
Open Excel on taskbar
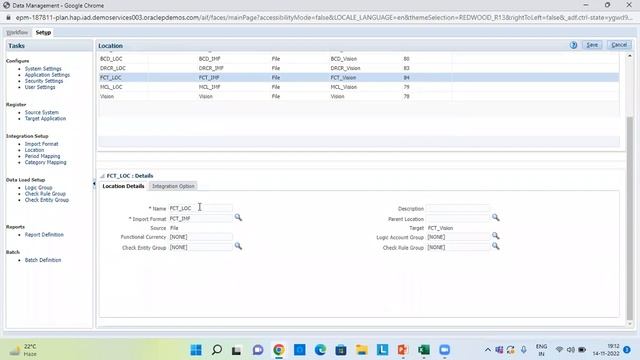pos(424,350)
